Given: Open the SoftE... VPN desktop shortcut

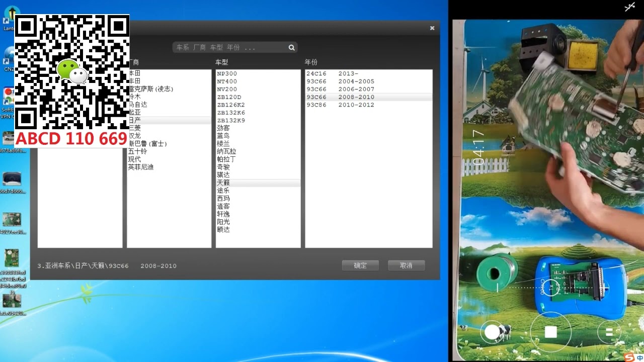Looking at the screenshot, I should coord(8,103).
